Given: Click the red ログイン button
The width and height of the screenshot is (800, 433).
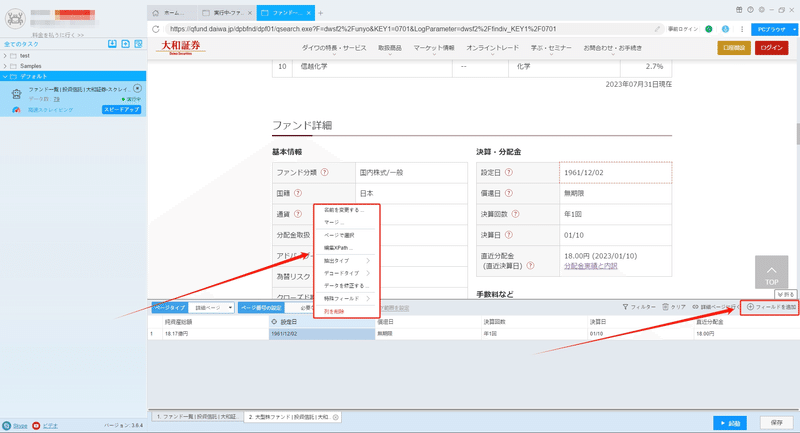Looking at the screenshot, I should coord(771,48).
